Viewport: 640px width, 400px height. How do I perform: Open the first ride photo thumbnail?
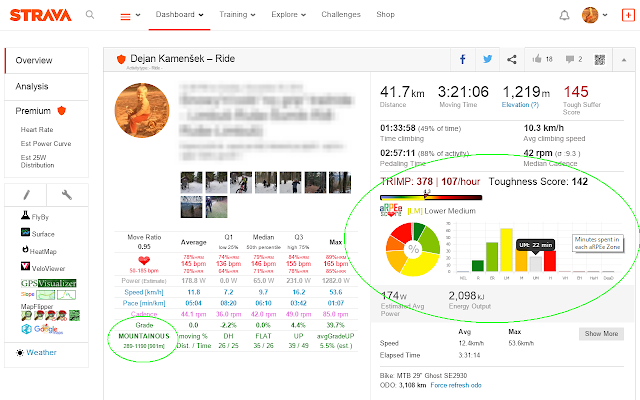coord(191,182)
